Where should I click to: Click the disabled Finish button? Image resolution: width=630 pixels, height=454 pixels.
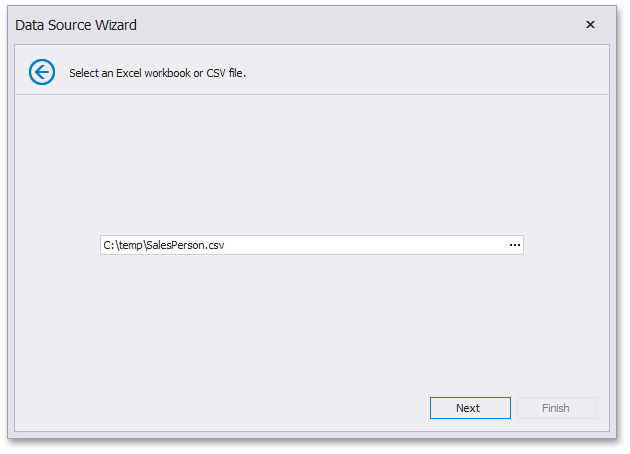[556, 408]
